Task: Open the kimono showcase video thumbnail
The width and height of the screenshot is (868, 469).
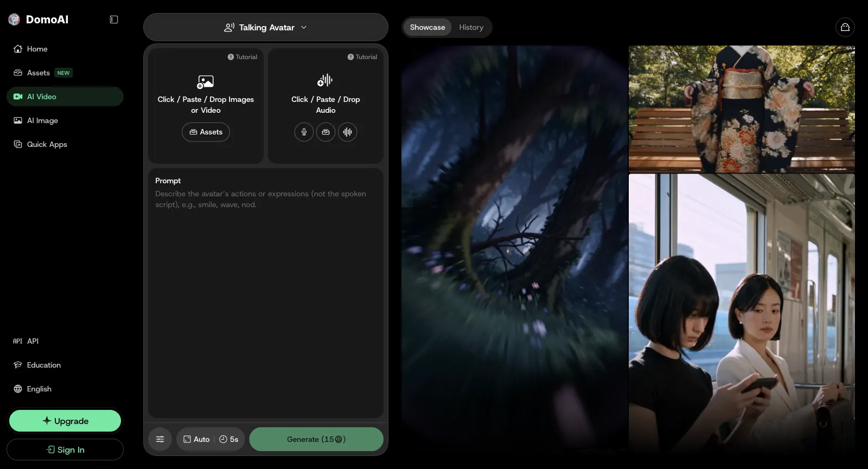Action: 742,109
